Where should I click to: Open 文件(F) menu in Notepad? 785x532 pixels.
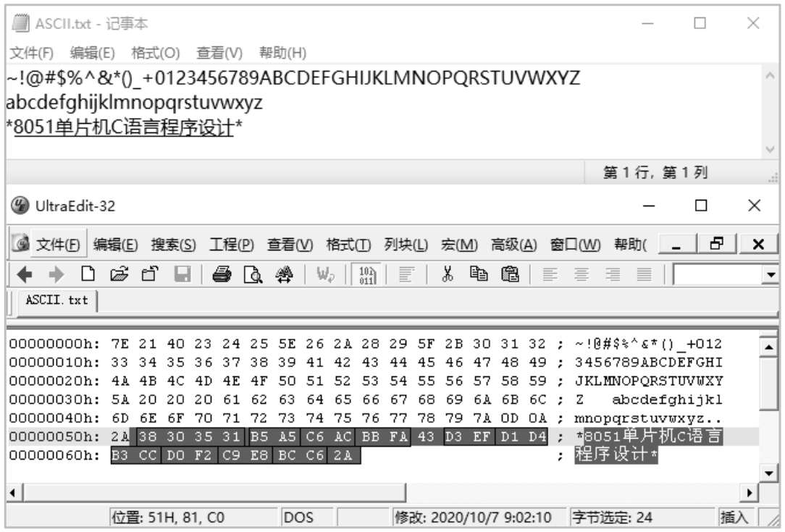tap(32, 53)
